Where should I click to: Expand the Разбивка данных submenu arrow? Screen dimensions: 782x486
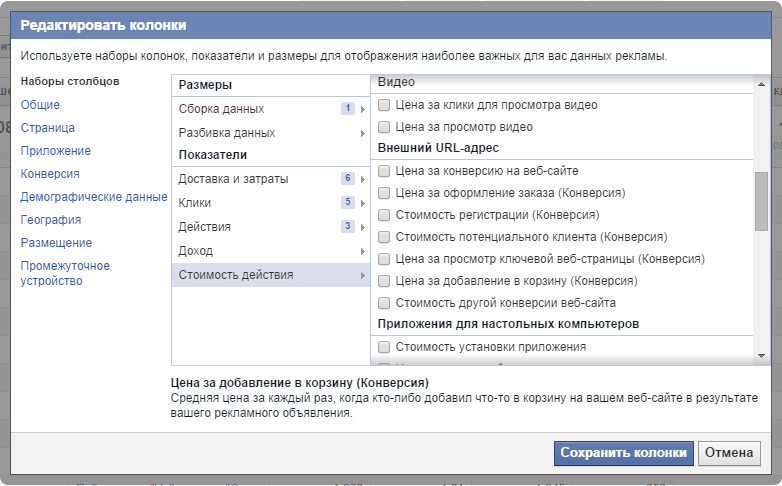362,133
